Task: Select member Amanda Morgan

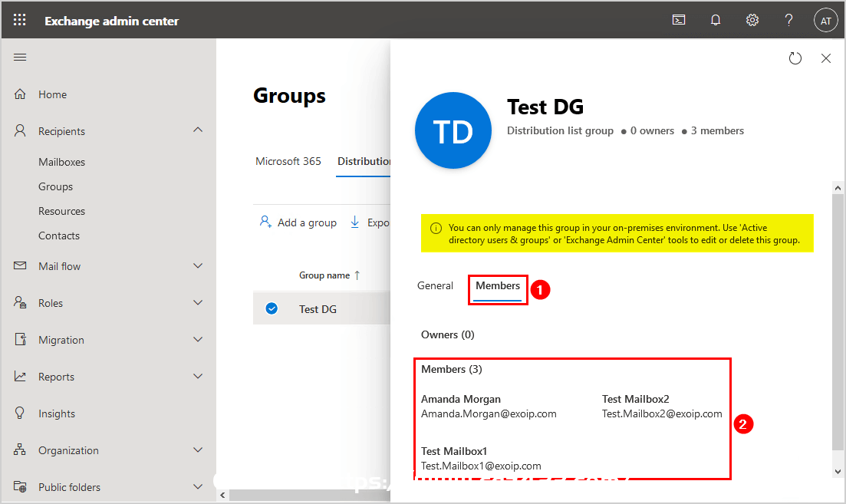Action: [x=461, y=400]
